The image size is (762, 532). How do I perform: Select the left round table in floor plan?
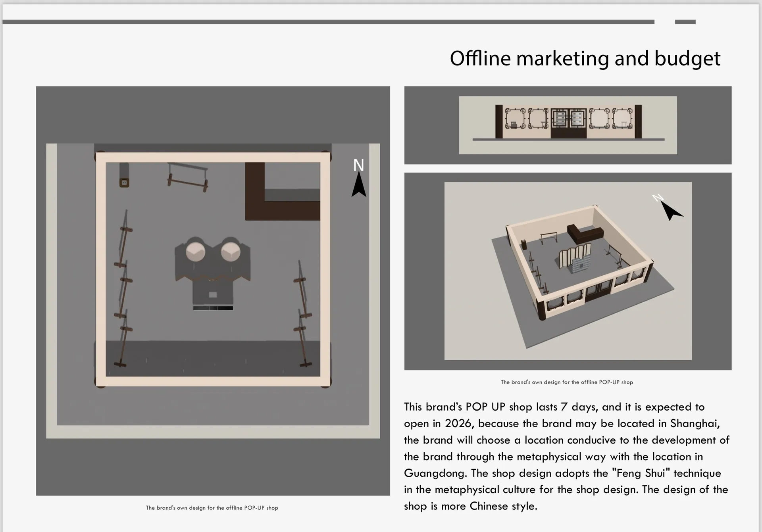click(195, 252)
